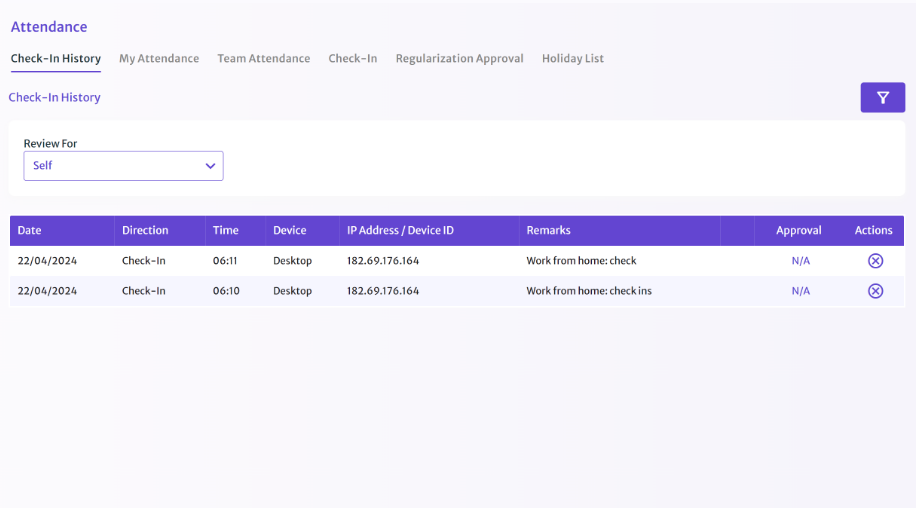Select time cell 06:10

[226, 291]
